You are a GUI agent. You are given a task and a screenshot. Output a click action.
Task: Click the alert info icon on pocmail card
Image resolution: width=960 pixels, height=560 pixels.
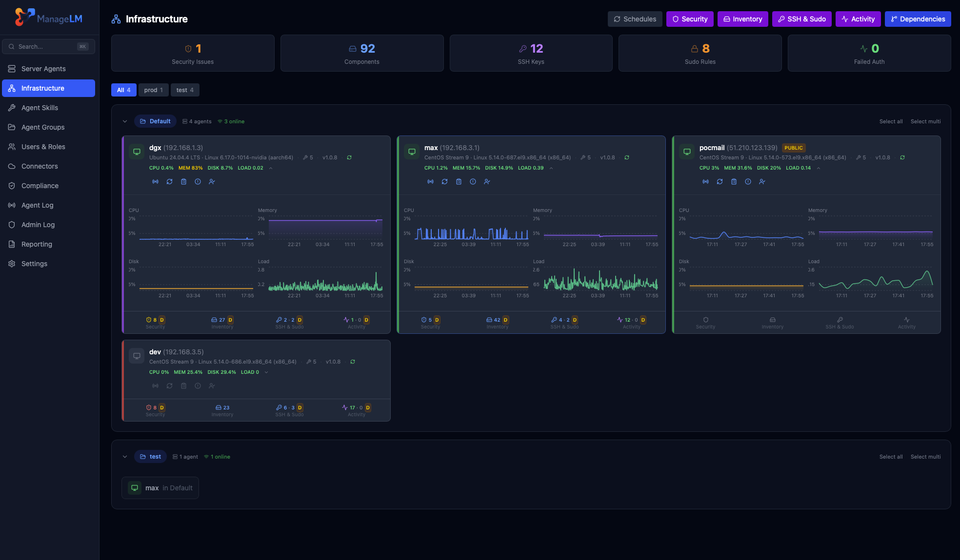coord(748,181)
